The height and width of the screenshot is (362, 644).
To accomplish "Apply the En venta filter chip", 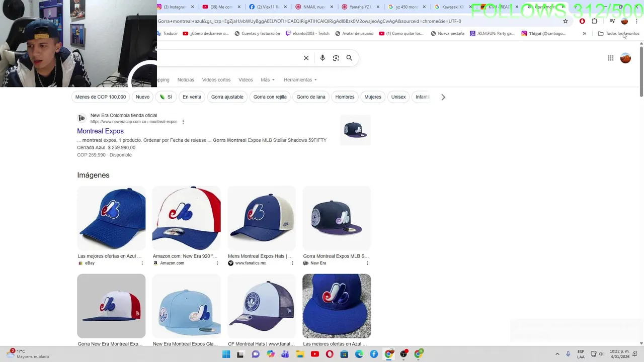I will 192,97.
